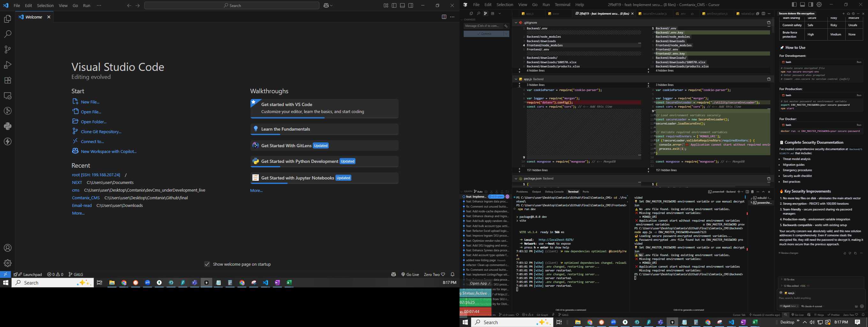Split the VS Code Welcome editor right

pyautogui.click(x=444, y=17)
